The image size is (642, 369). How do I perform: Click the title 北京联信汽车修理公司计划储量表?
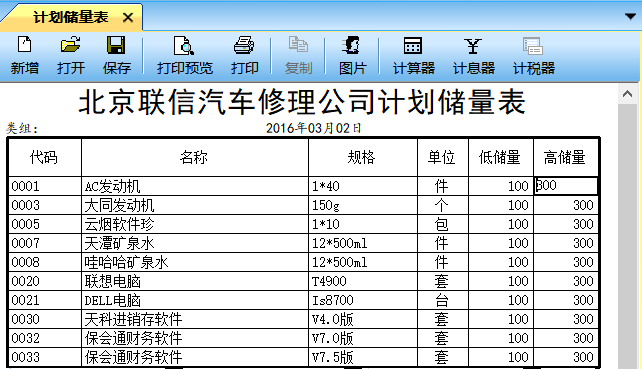[302, 102]
